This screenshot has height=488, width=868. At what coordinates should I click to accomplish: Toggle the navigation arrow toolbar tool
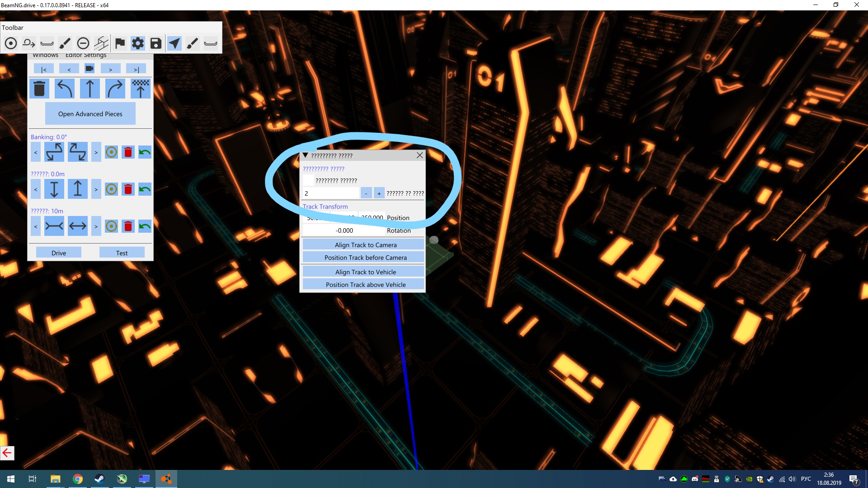click(x=175, y=43)
